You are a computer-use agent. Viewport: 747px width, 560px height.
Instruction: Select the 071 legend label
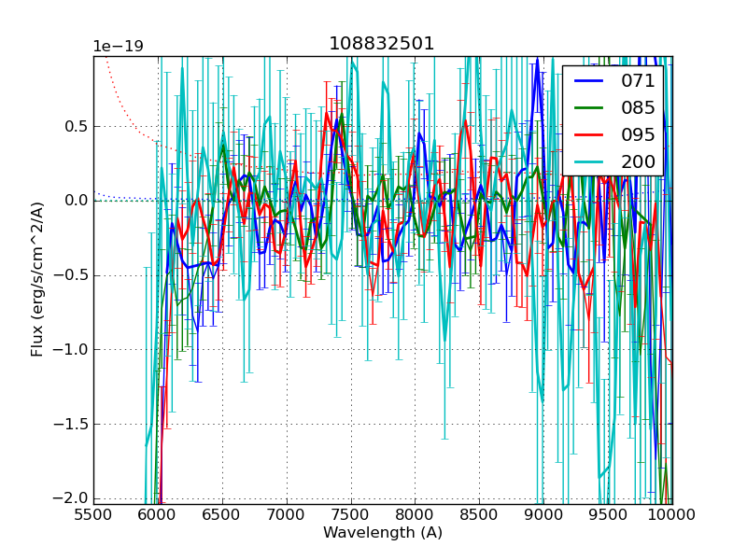[x=638, y=81]
